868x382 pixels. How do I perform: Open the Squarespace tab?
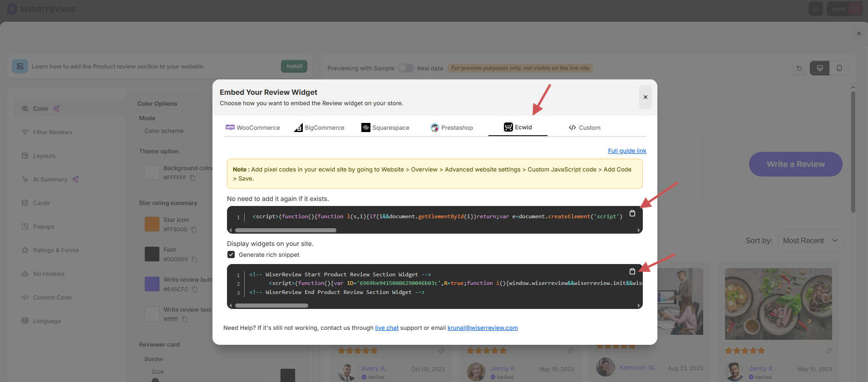[x=385, y=128]
